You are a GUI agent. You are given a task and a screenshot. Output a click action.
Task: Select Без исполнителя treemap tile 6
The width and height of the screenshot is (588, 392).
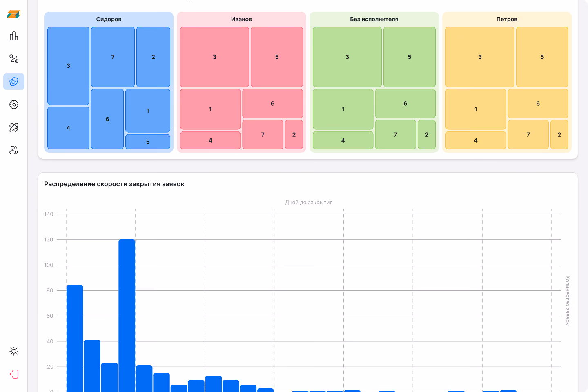pyautogui.click(x=405, y=103)
